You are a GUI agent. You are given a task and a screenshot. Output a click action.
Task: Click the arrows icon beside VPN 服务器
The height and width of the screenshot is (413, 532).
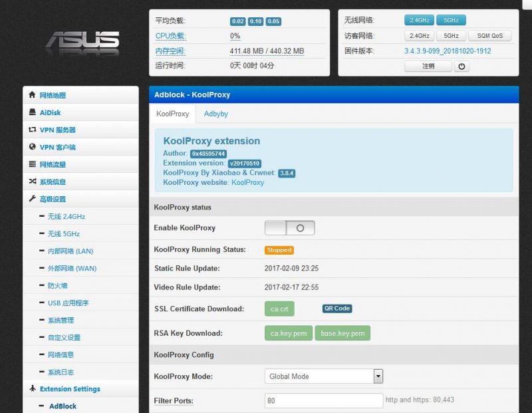32,130
